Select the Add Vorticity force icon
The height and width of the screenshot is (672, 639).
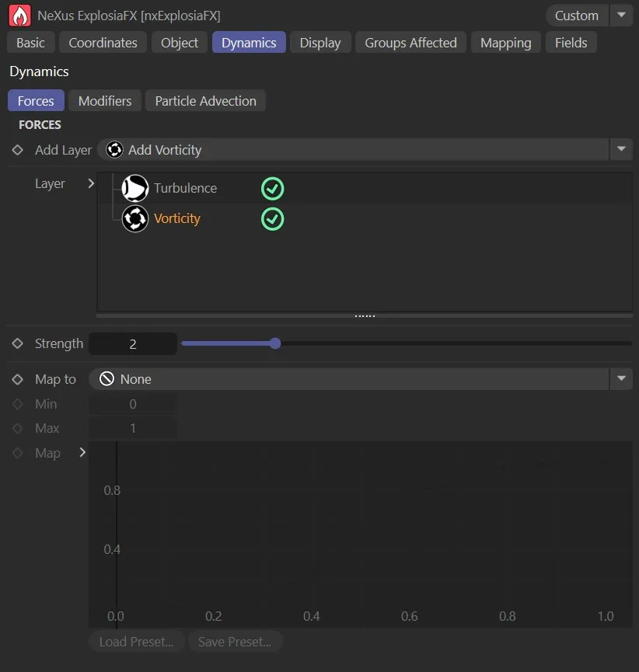[x=115, y=149]
